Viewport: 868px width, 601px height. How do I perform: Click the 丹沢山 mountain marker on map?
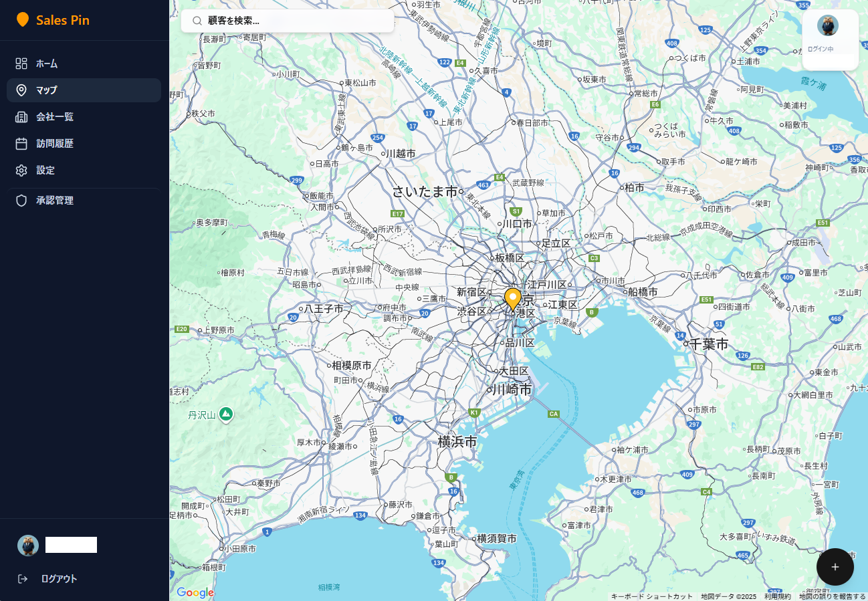tap(226, 414)
